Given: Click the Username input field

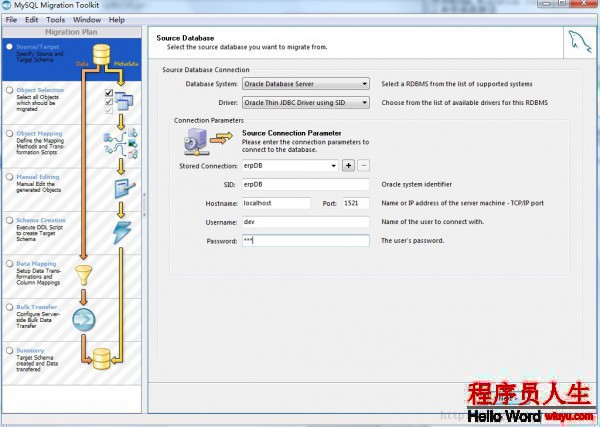Looking at the screenshot, I should pos(306,222).
